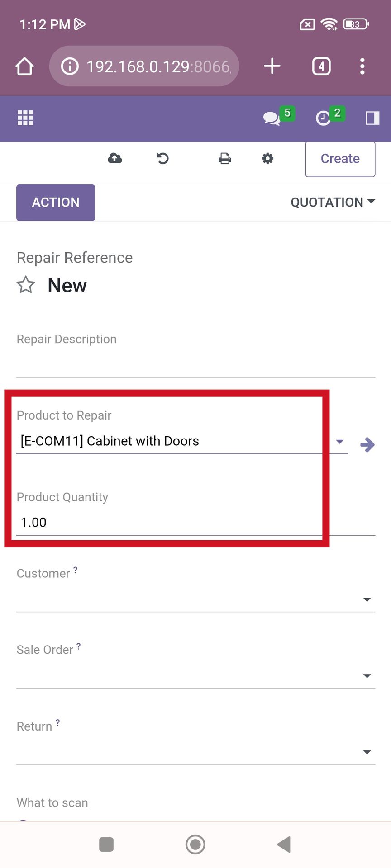Image resolution: width=391 pixels, height=868 pixels.
Task: Click the Product Quantity field
Action: 196,522
